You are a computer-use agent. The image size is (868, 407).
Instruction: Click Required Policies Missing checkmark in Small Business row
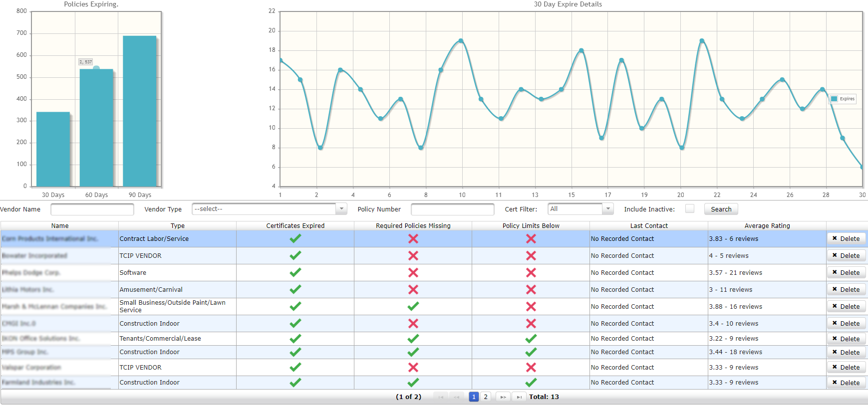click(x=413, y=306)
